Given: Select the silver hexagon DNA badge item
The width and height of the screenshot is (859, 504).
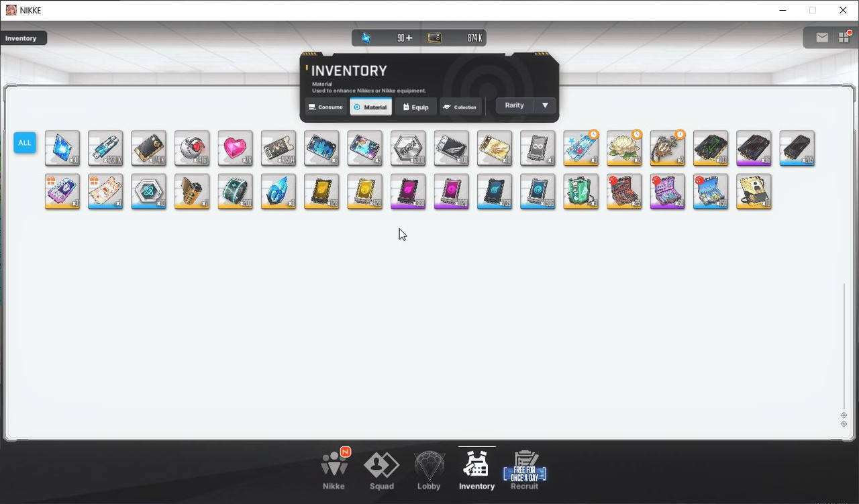Looking at the screenshot, I should [408, 148].
